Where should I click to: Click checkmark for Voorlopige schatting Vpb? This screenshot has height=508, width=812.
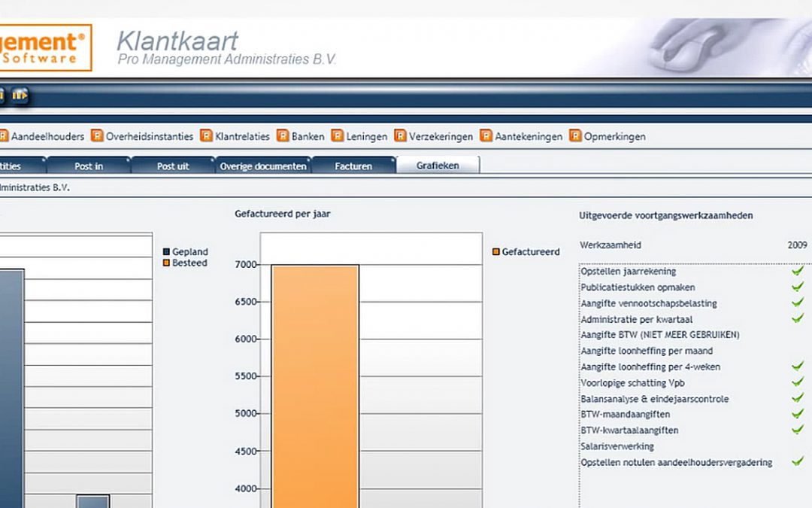click(x=798, y=382)
